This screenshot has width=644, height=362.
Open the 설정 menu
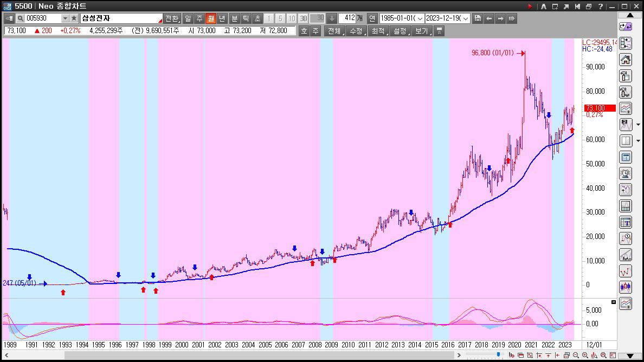coord(400,31)
